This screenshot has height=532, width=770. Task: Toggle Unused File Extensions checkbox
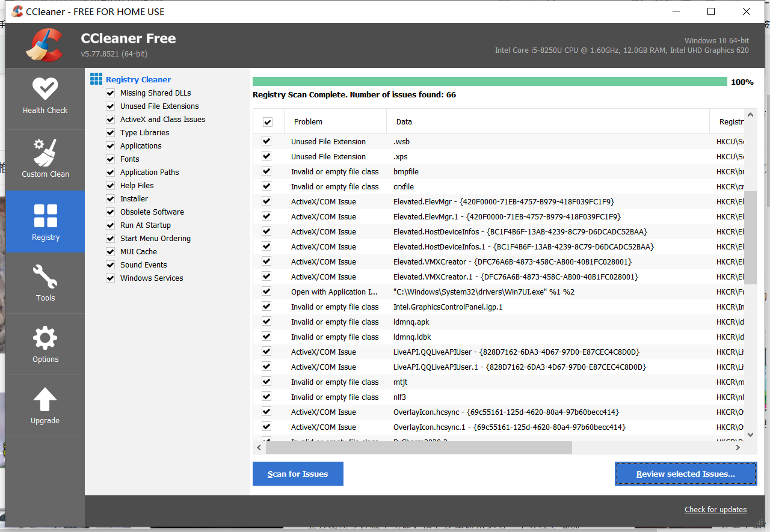coord(110,106)
